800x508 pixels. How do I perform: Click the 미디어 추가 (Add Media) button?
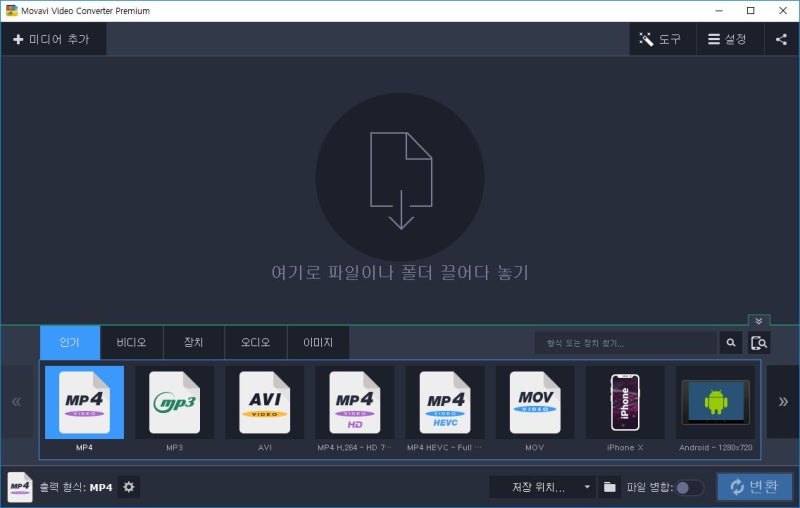(53, 39)
